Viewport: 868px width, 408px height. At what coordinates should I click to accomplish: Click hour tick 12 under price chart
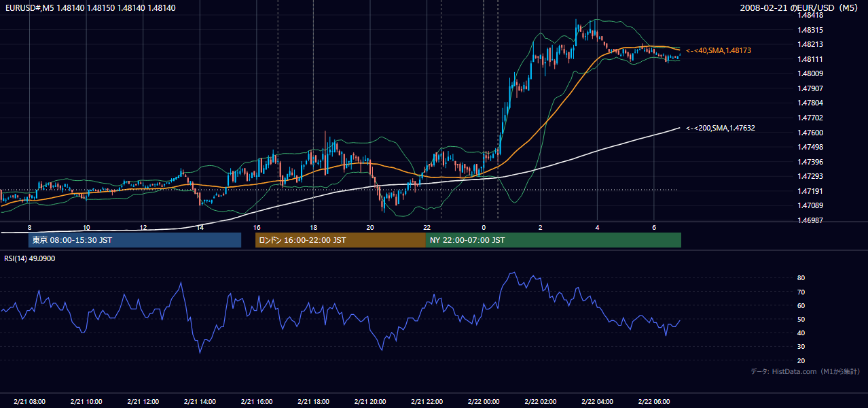(x=143, y=227)
